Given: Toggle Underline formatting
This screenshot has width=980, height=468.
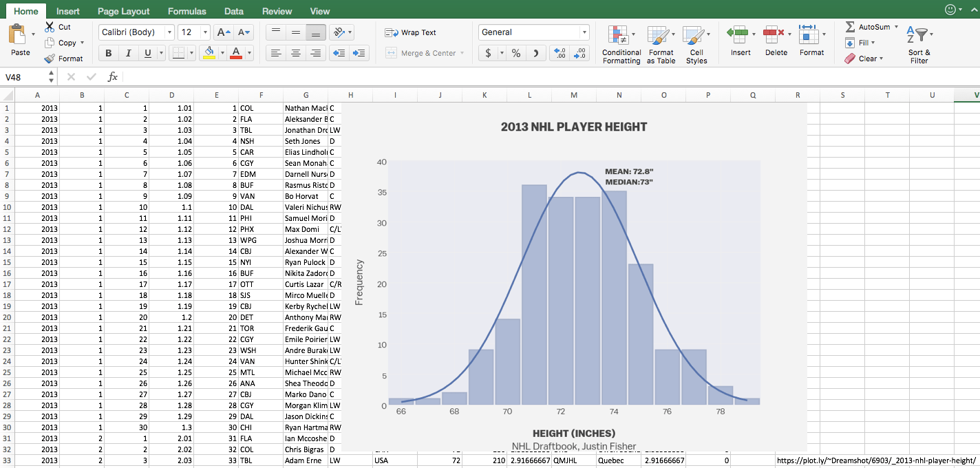Looking at the screenshot, I should pos(148,53).
